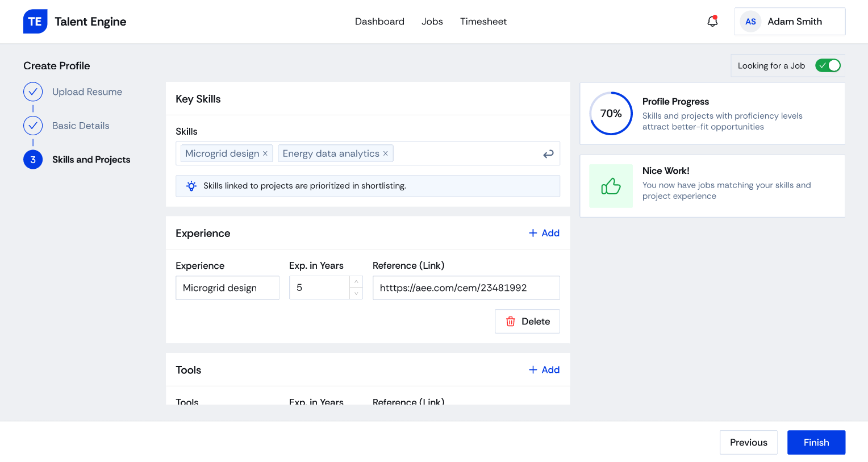Click the Exp. in Years number field
The width and height of the screenshot is (868, 462).
pos(319,288)
